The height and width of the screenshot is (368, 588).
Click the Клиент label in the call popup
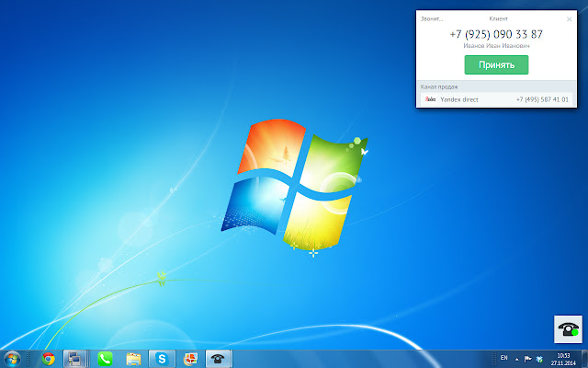pos(498,18)
